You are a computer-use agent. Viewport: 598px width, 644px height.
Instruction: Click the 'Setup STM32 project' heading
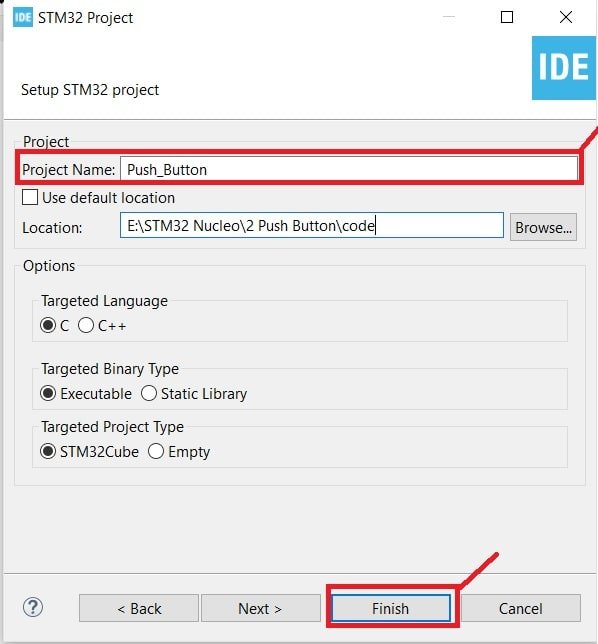pos(90,90)
